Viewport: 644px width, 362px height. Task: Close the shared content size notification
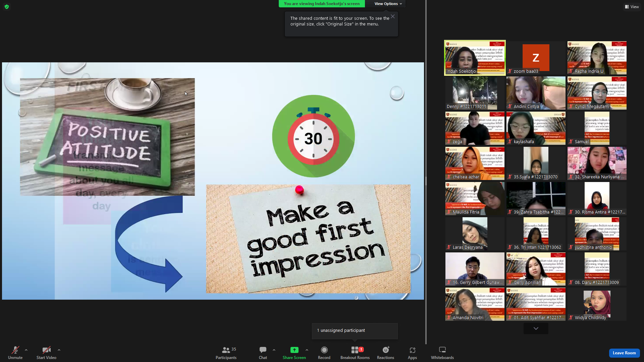click(x=393, y=16)
